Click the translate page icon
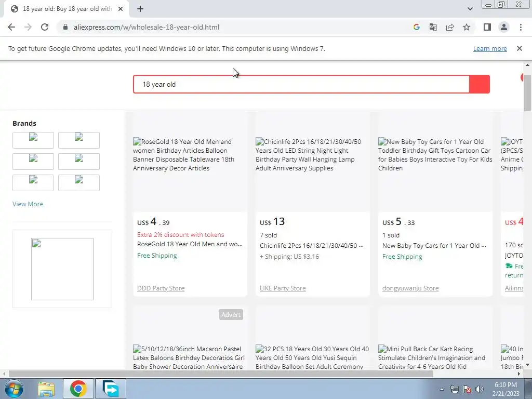 pyautogui.click(x=433, y=27)
